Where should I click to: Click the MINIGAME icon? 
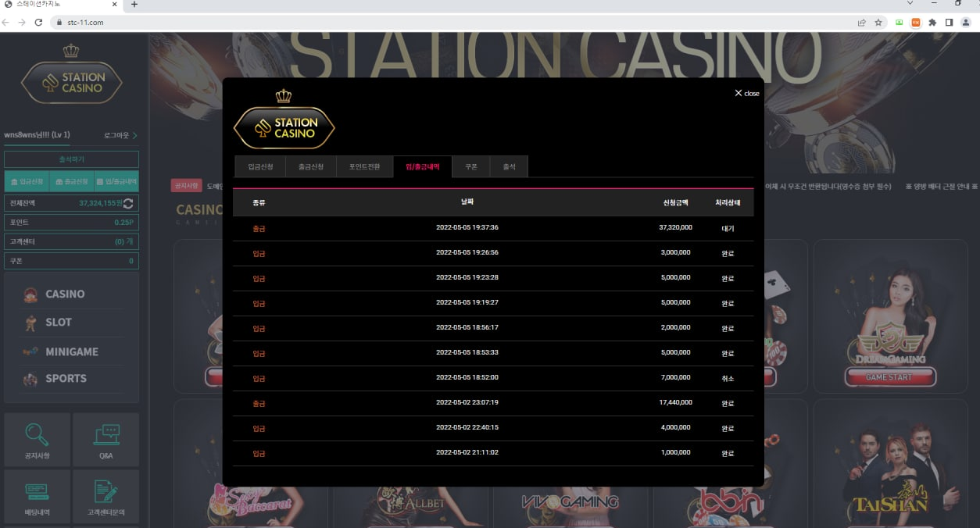pyautogui.click(x=30, y=351)
